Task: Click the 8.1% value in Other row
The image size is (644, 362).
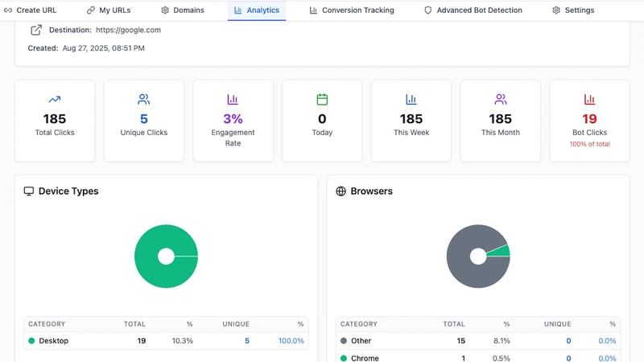Action: 502,340
